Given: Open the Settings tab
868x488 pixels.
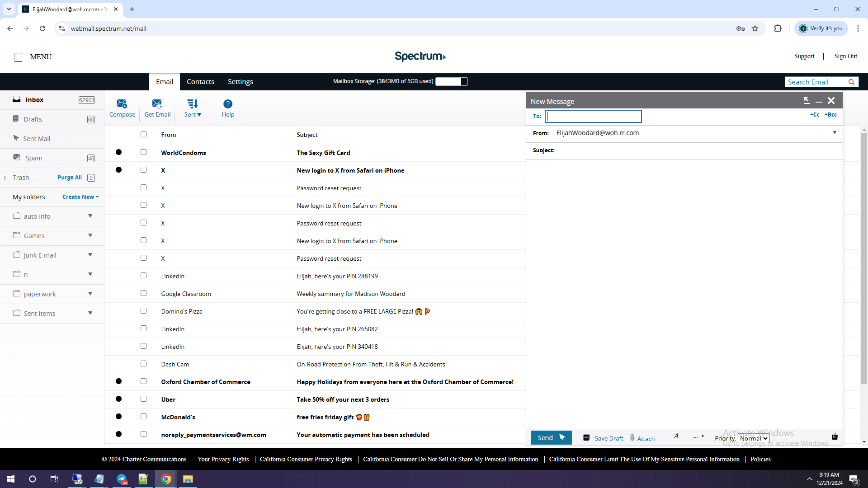Looking at the screenshot, I should point(240,82).
